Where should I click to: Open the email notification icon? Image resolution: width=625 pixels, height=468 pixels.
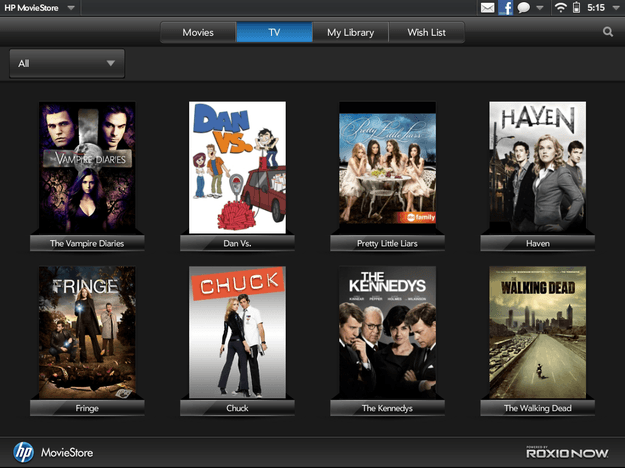point(487,8)
